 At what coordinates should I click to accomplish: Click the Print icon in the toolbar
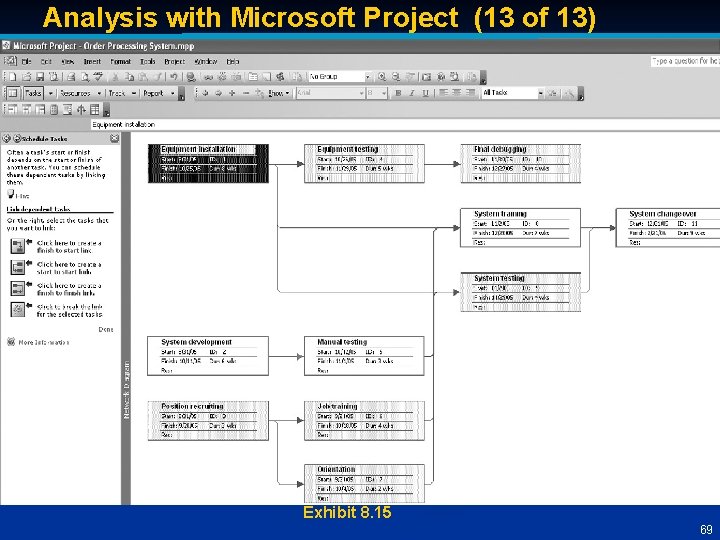71,77
